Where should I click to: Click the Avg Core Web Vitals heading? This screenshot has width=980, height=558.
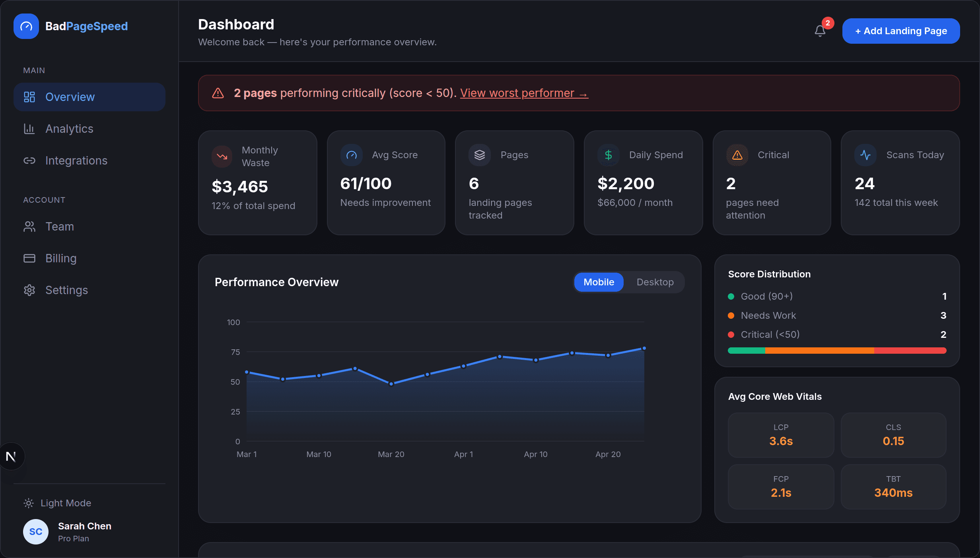pos(775,397)
